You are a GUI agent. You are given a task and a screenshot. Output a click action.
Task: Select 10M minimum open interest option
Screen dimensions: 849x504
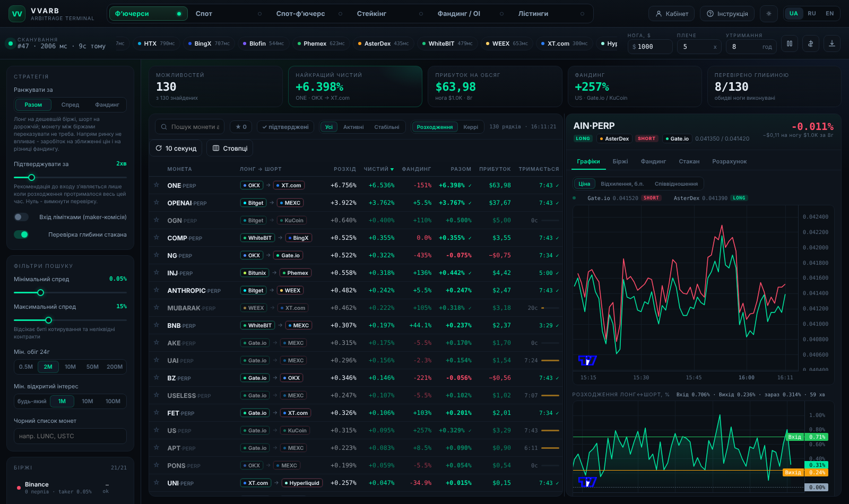88,401
